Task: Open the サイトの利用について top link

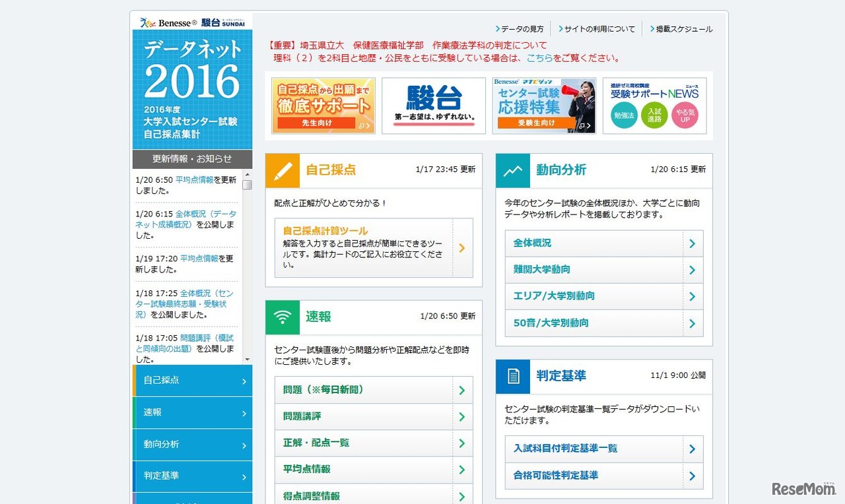Action: (x=597, y=29)
